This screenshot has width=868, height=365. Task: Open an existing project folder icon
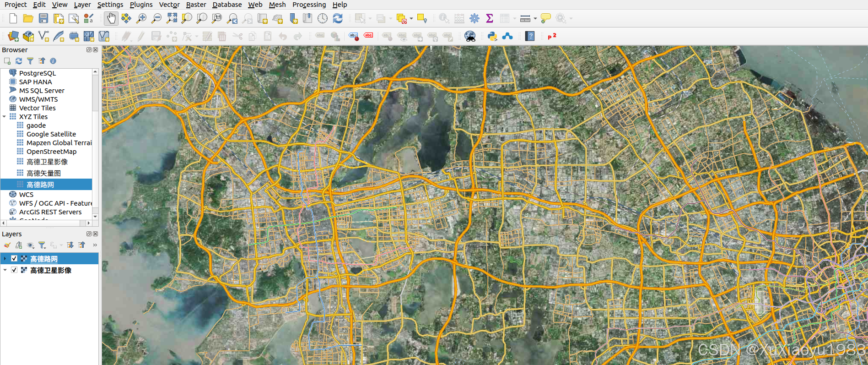point(28,18)
